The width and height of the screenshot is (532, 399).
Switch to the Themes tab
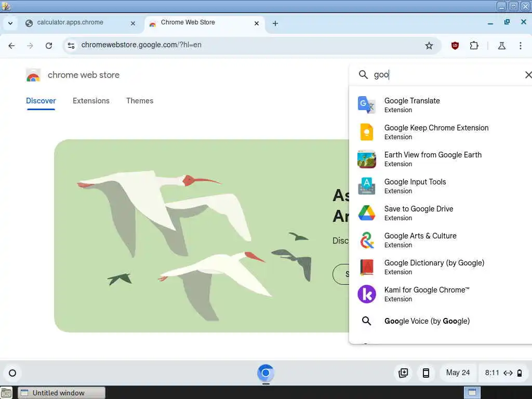pos(140,101)
